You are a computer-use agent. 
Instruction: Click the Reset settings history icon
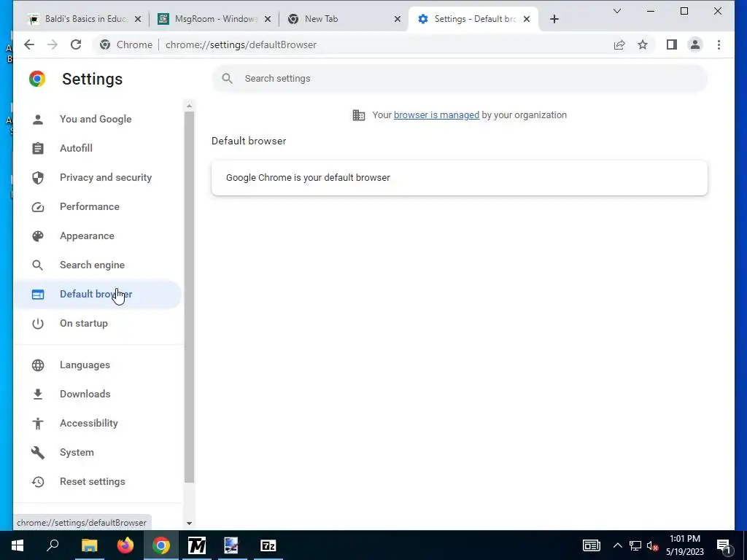pyautogui.click(x=38, y=481)
